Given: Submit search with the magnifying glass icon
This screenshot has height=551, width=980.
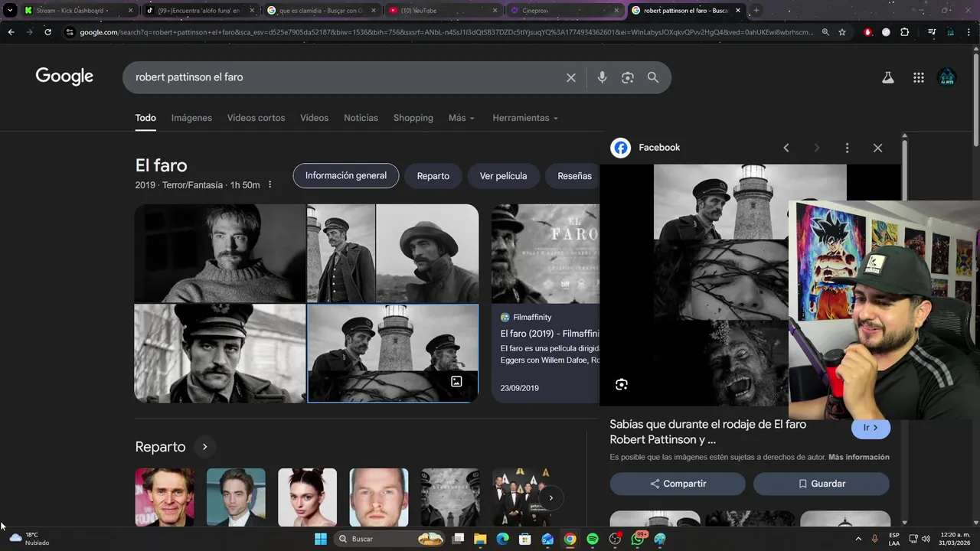Looking at the screenshot, I should coord(653,77).
